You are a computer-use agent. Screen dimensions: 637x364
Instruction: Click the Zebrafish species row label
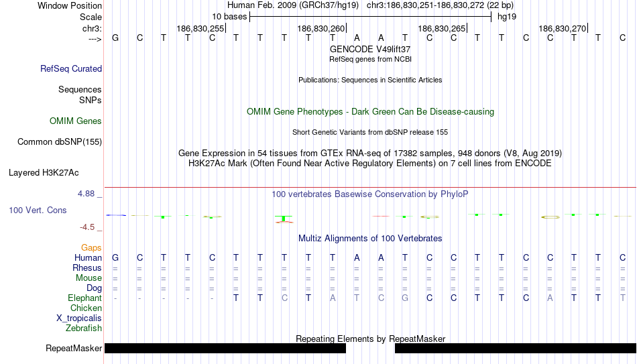click(84, 328)
